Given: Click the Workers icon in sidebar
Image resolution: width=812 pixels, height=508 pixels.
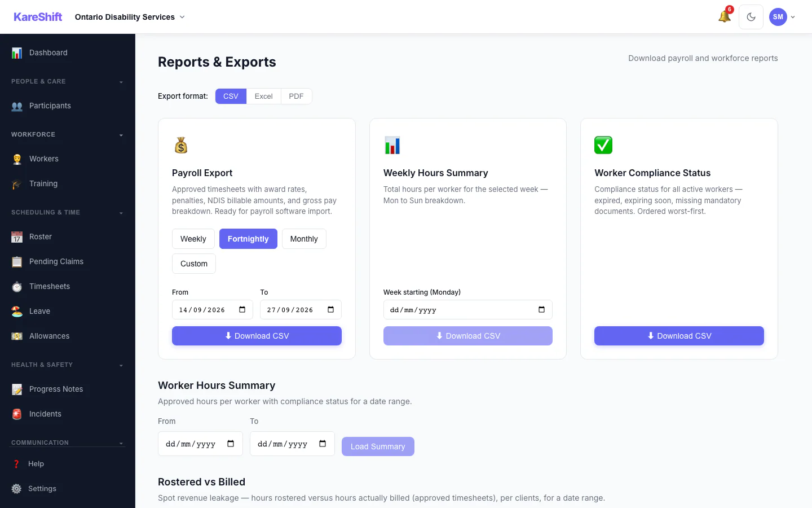Looking at the screenshot, I should (x=17, y=159).
